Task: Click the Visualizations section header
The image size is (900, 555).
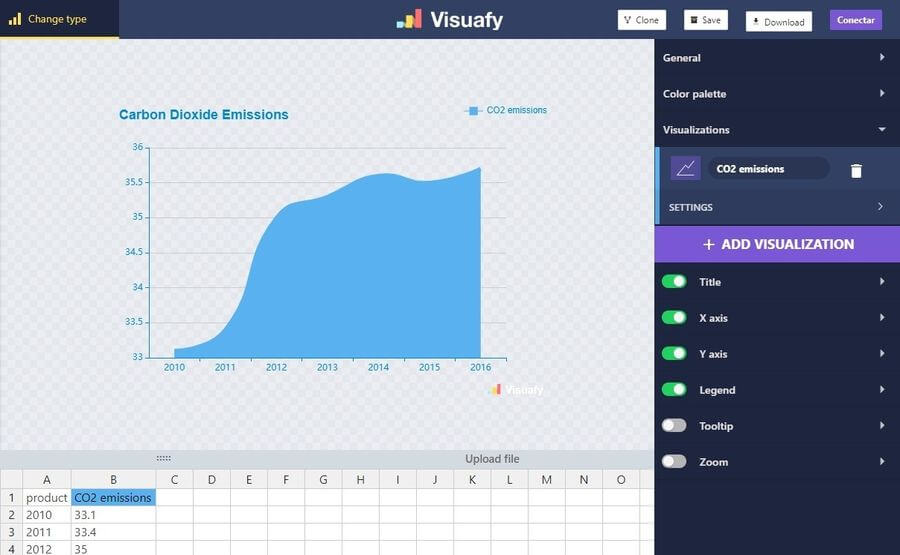Action: (777, 130)
